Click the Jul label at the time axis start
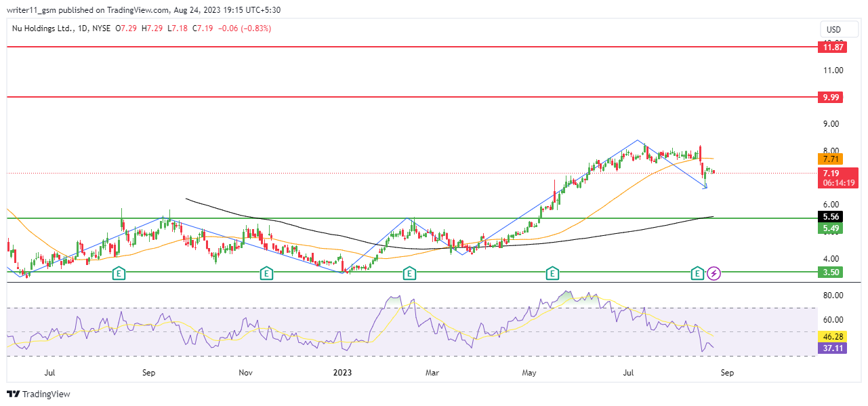Screen dimensions: 868x406 (x=49, y=372)
